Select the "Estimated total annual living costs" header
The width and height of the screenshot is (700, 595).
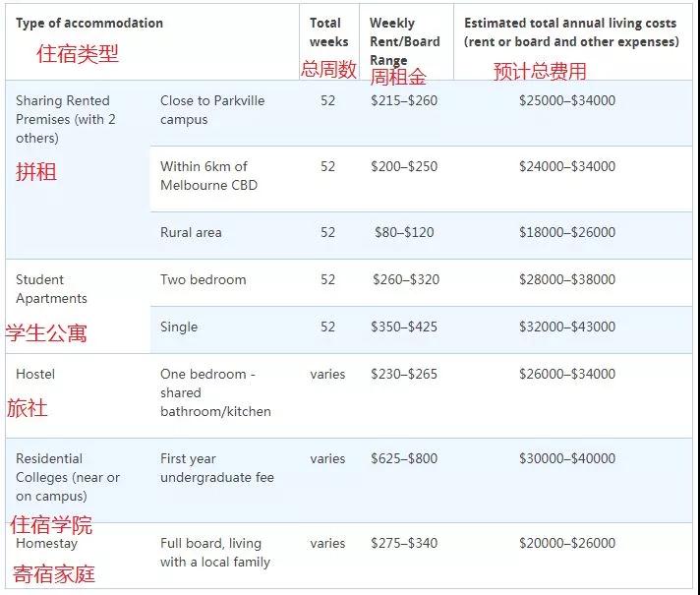[571, 32]
